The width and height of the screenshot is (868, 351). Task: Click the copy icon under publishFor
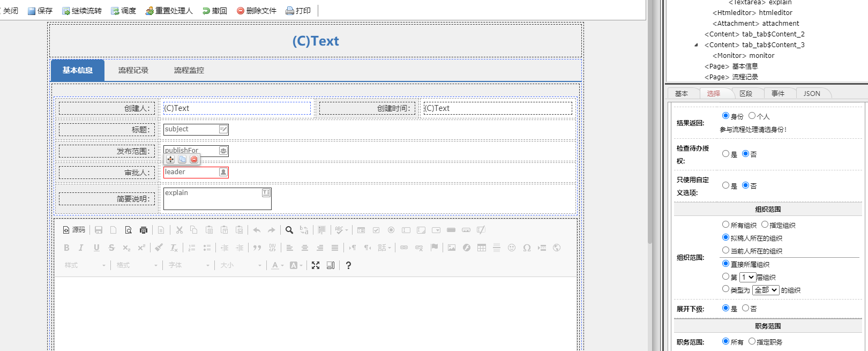click(182, 159)
